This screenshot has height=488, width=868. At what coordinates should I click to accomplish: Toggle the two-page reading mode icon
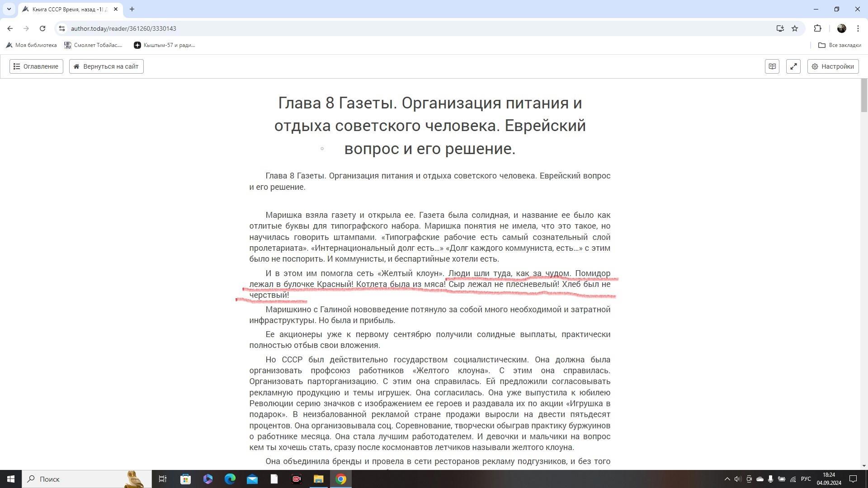click(x=772, y=66)
